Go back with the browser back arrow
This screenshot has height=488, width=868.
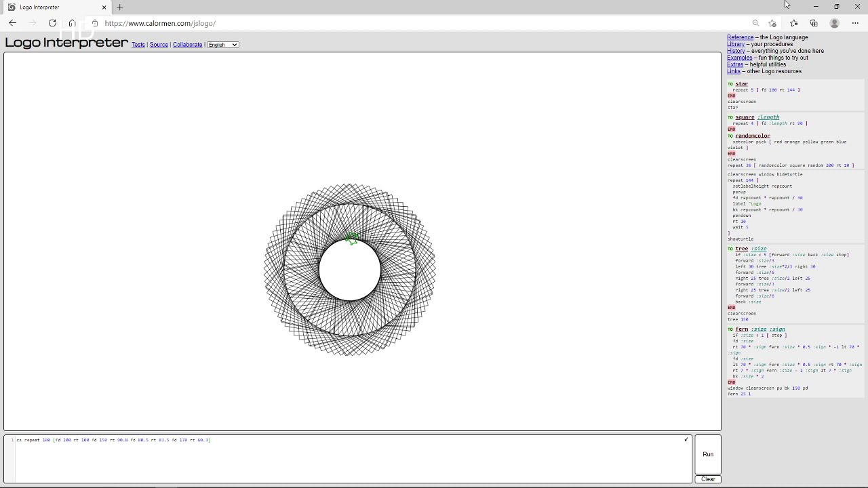click(x=12, y=23)
